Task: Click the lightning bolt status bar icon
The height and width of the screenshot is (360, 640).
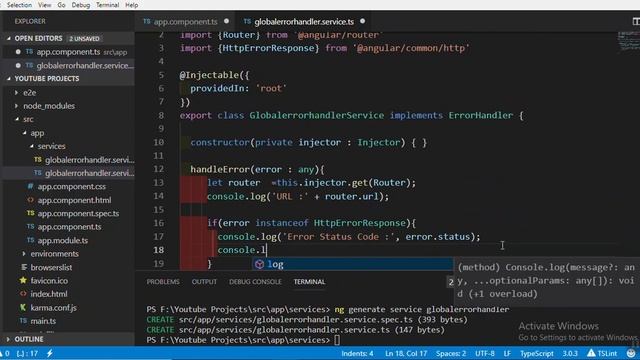Action: pyautogui.click(x=49, y=353)
